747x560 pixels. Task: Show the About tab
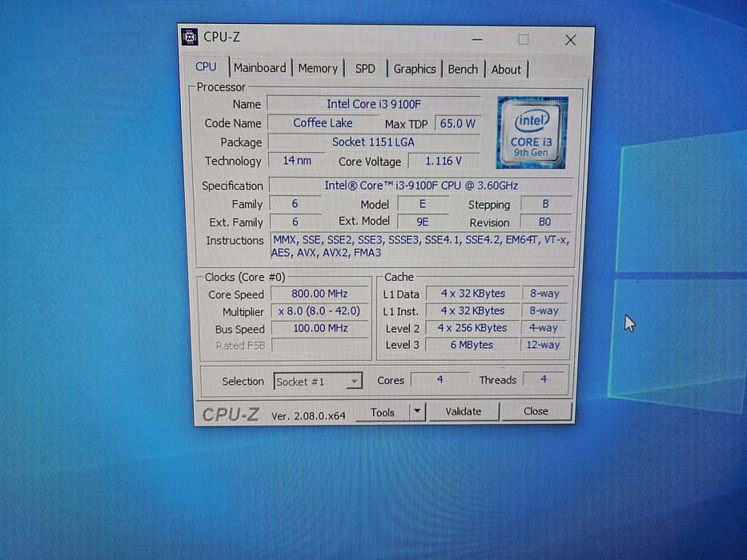tap(506, 70)
